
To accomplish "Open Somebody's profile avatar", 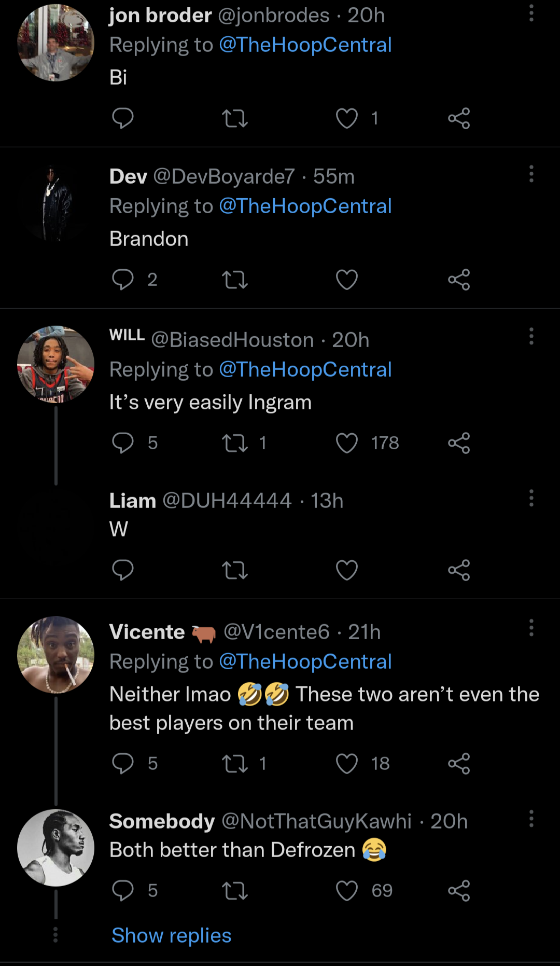I will (x=55, y=848).
